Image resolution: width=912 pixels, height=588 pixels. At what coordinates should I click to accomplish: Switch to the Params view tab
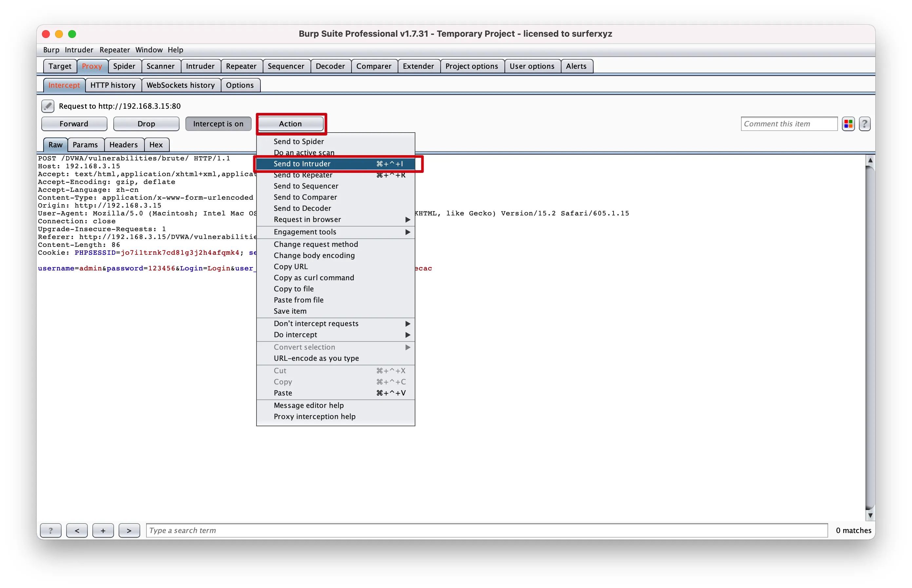(x=85, y=145)
